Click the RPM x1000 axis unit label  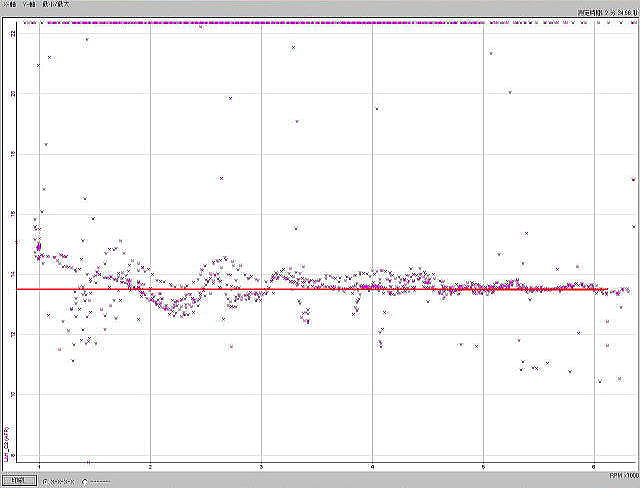tap(624, 476)
